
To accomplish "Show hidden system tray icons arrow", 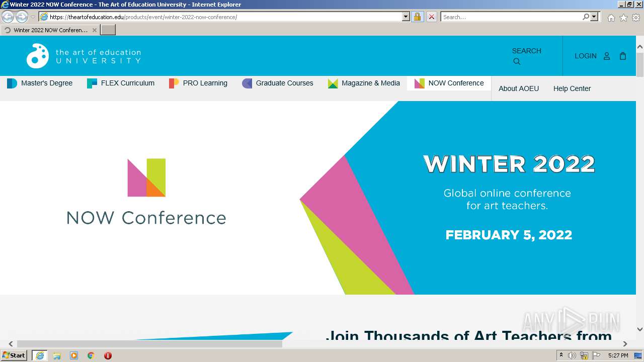I will [x=561, y=355].
